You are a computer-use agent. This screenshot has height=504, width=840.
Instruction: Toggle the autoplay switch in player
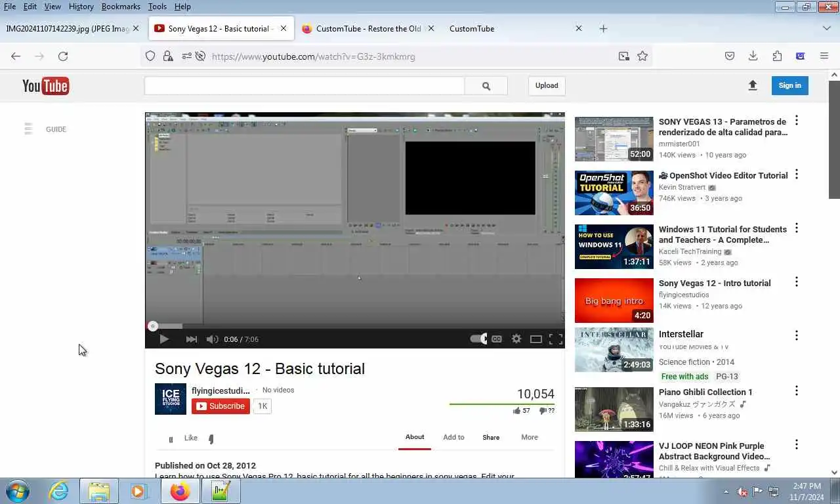click(479, 339)
